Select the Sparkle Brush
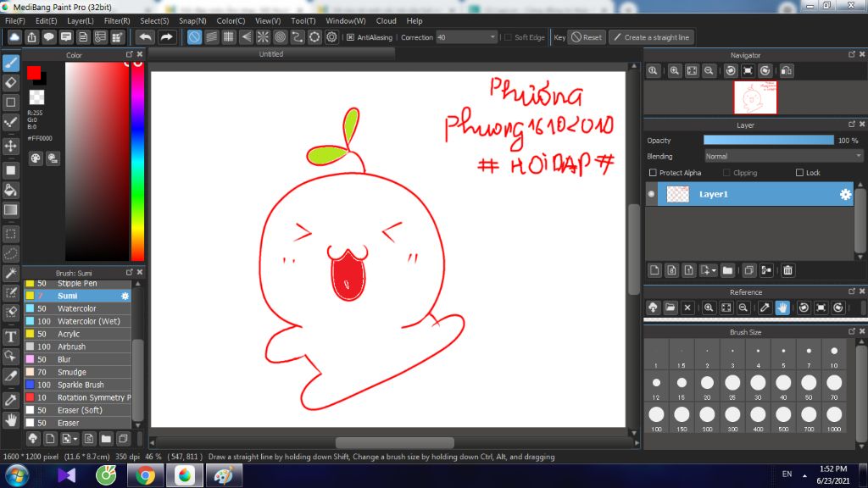 click(77, 385)
